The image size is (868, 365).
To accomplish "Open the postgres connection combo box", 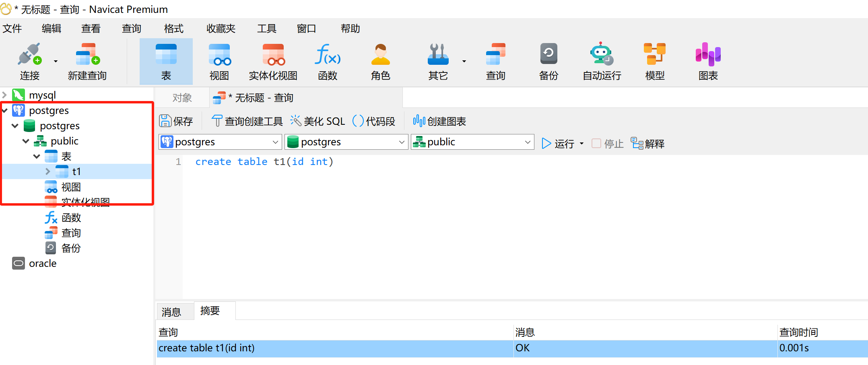I will (220, 142).
